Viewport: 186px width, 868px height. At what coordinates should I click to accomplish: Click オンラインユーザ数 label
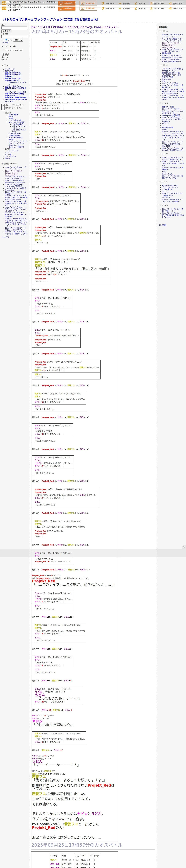click(x=8, y=46)
